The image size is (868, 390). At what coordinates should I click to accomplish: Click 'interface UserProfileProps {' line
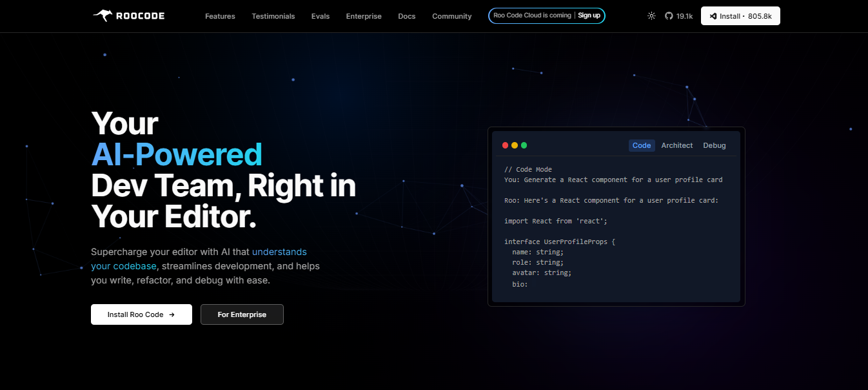point(560,241)
